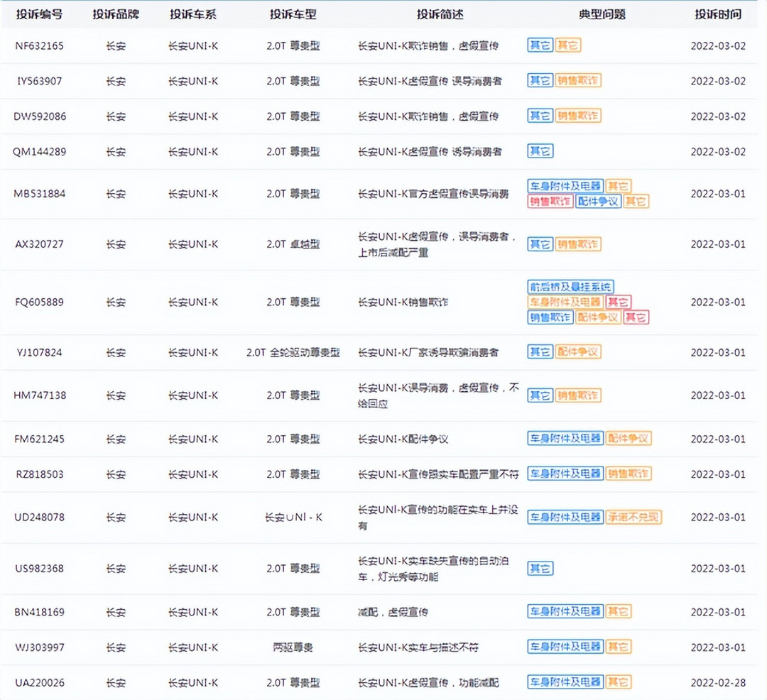Open the 长安UNI-K配件争议 complaint summary

click(403, 439)
